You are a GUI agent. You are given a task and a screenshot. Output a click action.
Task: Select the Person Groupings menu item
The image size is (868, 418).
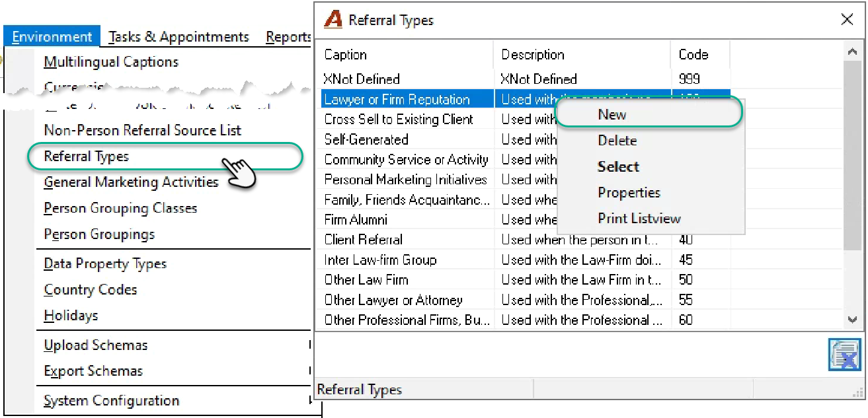(x=99, y=234)
